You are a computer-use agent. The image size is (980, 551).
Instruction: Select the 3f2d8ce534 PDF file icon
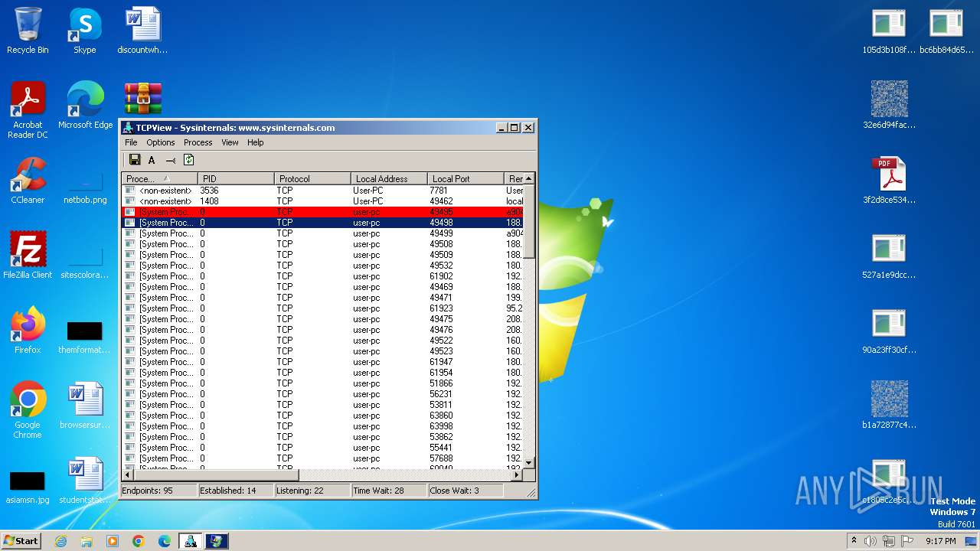pyautogui.click(x=889, y=181)
